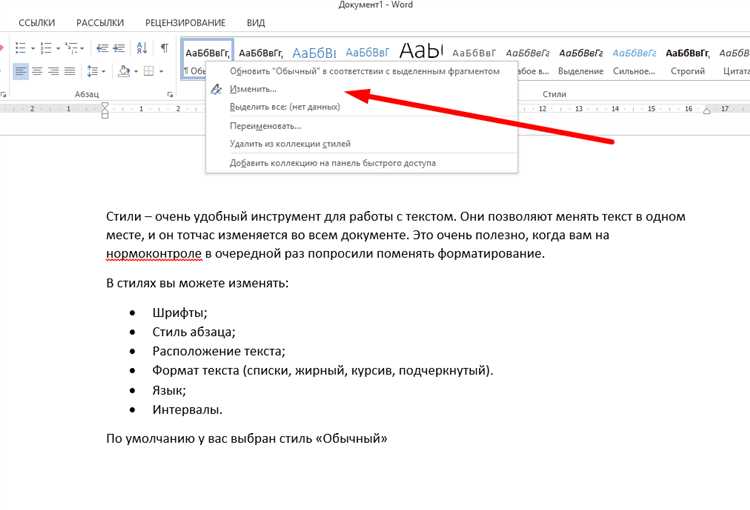The width and height of the screenshot is (750, 510).
Task: Select 'Обновить "Обычный"' context menu entry
Action: coord(362,71)
